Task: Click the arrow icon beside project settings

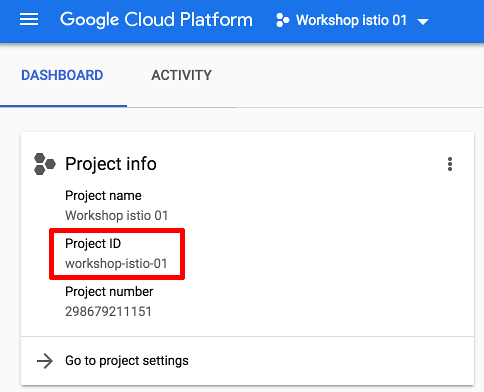Action: point(45,361)
